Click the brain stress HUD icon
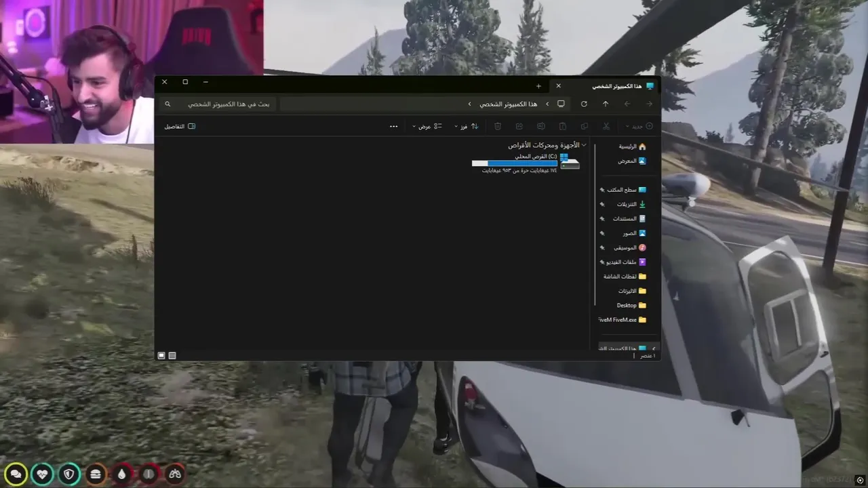This screenshot has width=868, height=488. coord(149,474)
